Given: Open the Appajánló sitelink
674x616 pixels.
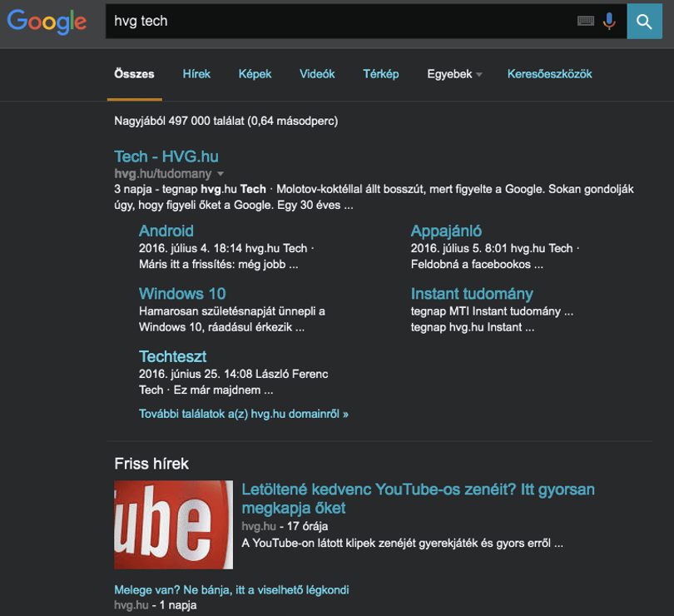Looking at the screenshot, I should pyautogui.click(x=446, y=231).
